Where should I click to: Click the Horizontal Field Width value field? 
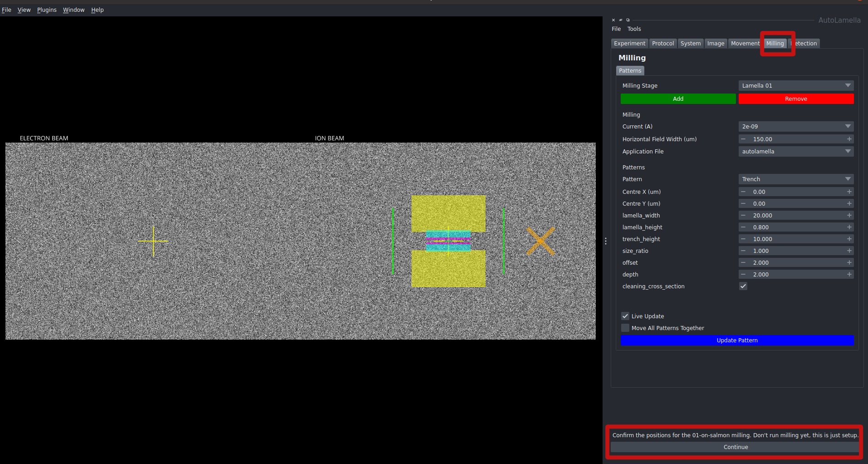(x=796, y=139)
